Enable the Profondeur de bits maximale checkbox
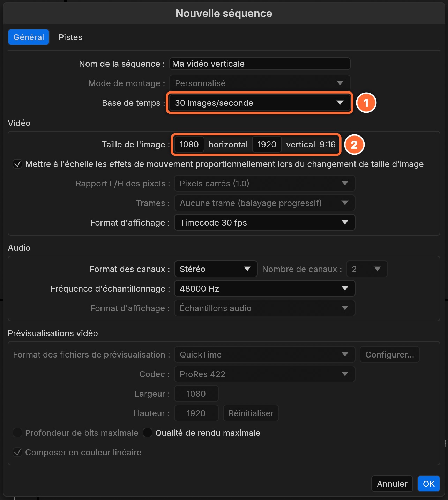The width and height of the screenshot is (448, 500). [17, 433]
